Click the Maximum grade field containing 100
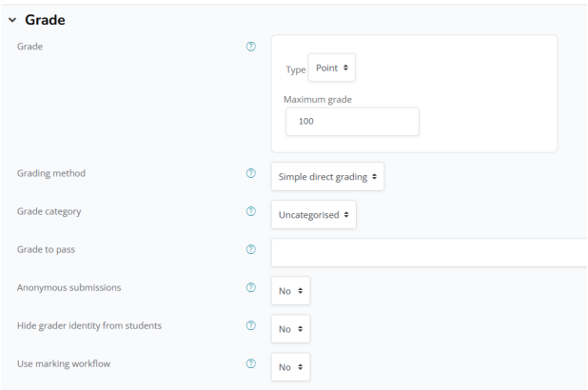The height and width of the screenshot is (390, 588). 351,121
